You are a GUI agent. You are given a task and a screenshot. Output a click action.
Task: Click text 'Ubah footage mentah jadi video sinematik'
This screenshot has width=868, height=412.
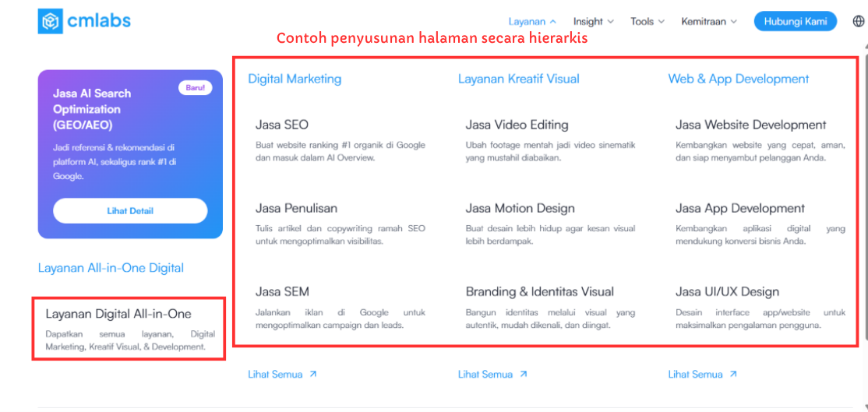pos(550,145)
